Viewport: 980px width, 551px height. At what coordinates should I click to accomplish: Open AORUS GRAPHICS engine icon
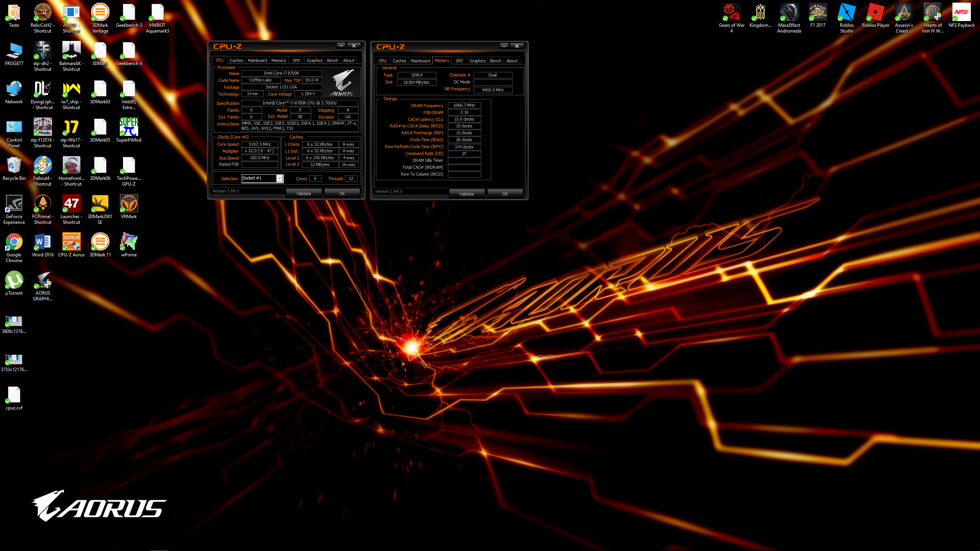tap(42, 286)
